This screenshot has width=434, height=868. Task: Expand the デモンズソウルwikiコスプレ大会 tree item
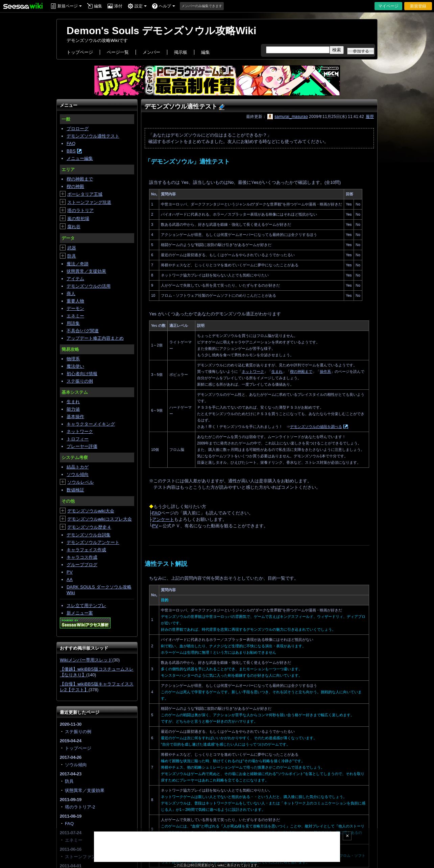point(63,519)
